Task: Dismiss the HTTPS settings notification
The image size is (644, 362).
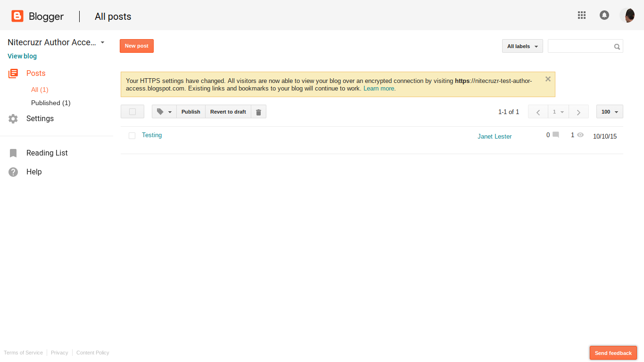Action: click(548, 79)
